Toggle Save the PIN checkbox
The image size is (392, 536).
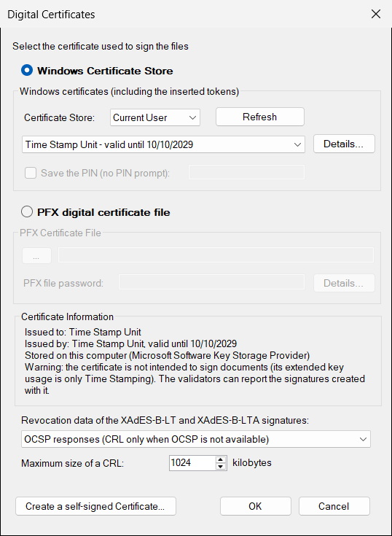pyautogui.click(x=31, y=173)
